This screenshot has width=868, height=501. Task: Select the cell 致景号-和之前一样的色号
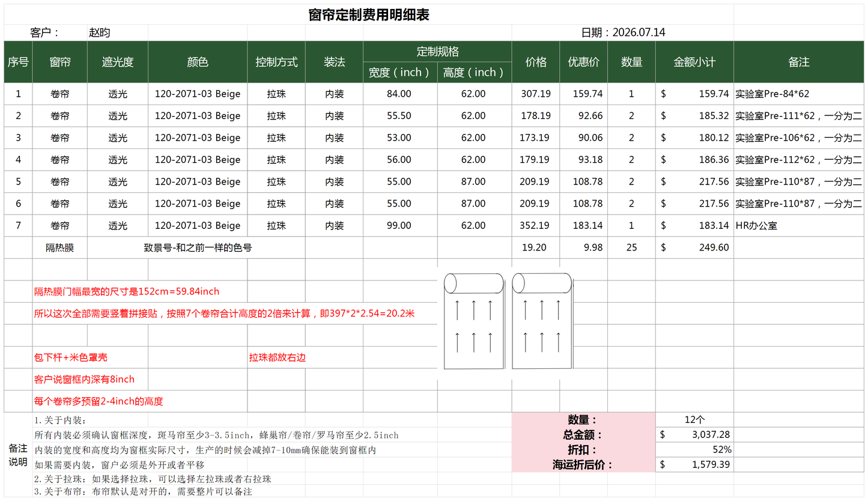tap(198, 247)
